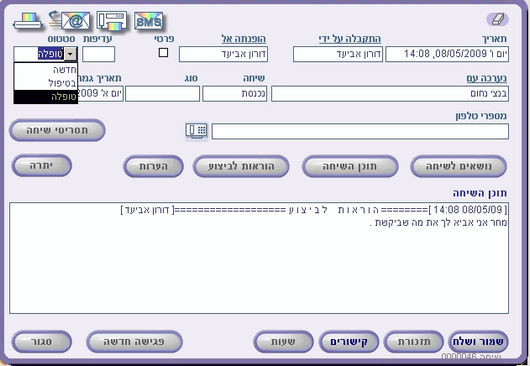Image resolution: width=530 pixels, height=366 pixels.
Task: Switch to תוכן השיחה tab button
Action: [350, 166]
